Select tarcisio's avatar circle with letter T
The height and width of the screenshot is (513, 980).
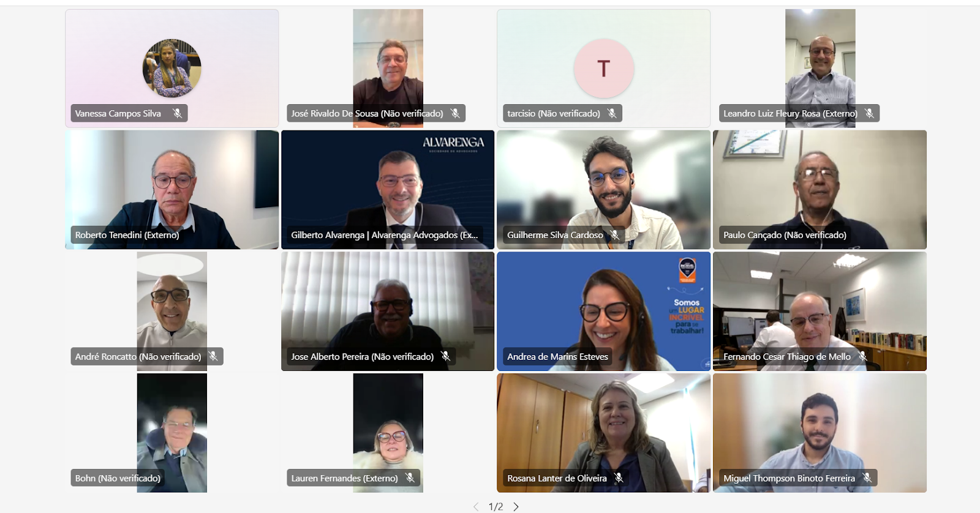tap(603, 69)
